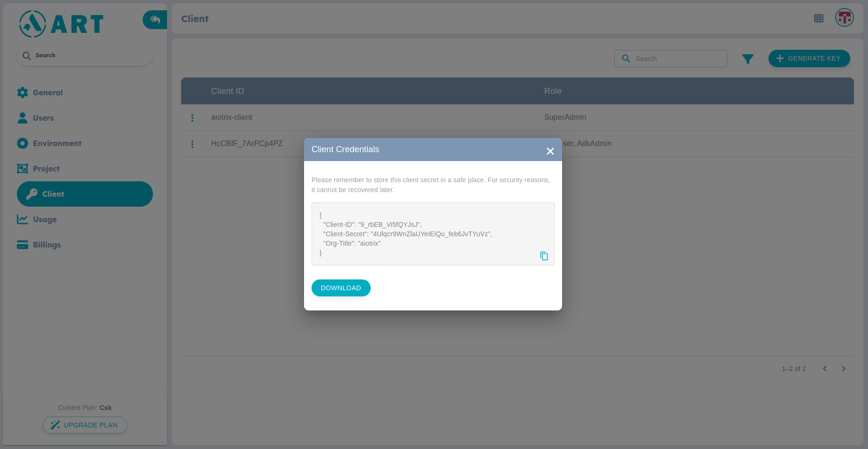Open options for HcCBfF_7ArPCp4PZ row
Viewport: 868px width, 449px height.
pyautogui.click(x=192, y=144)
